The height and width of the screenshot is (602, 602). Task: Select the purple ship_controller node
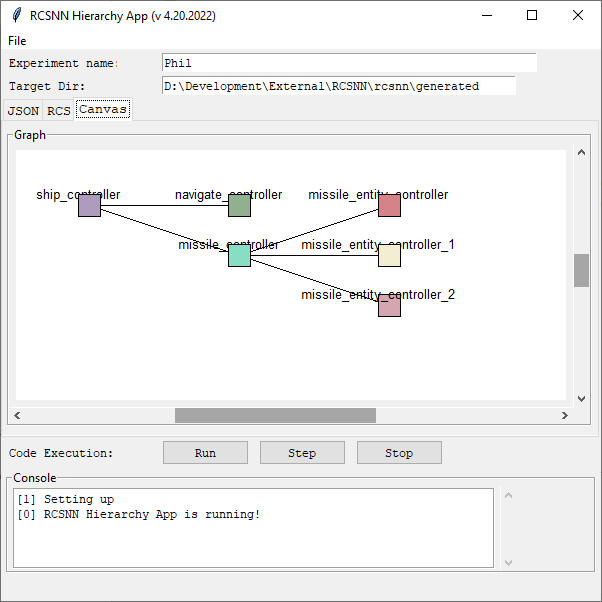point(89,206)
